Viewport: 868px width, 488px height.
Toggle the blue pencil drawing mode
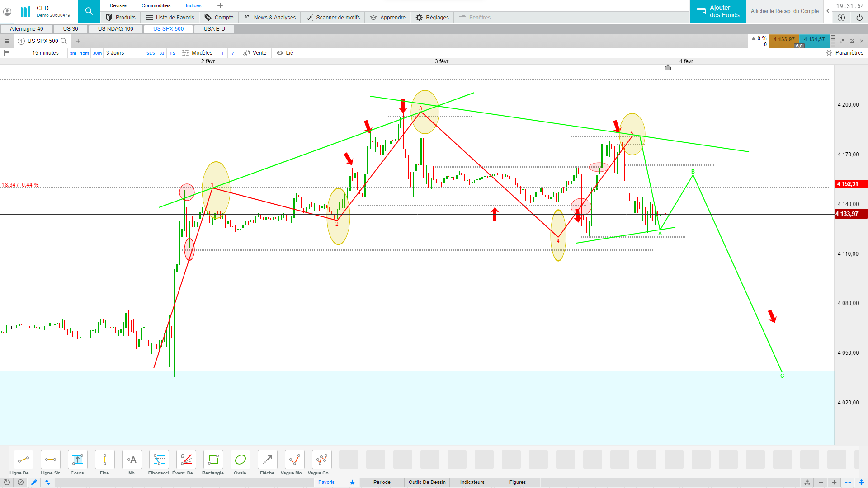[34, 482]
